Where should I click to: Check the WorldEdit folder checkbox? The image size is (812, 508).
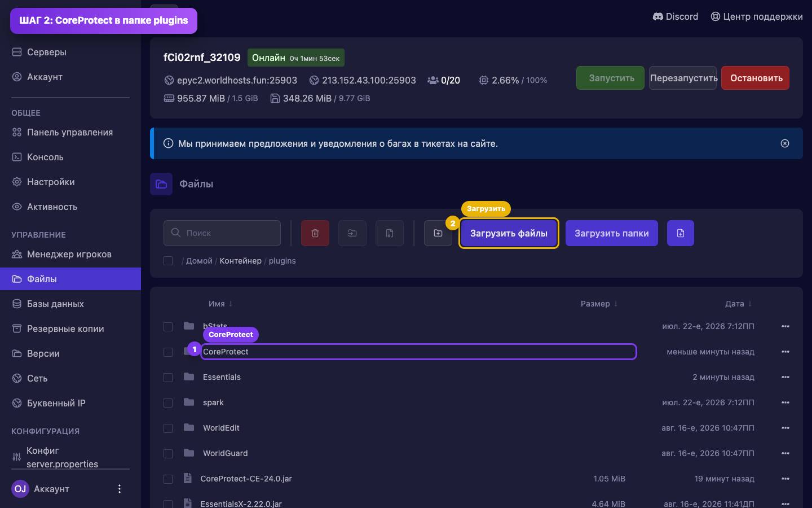click(168, 428)
